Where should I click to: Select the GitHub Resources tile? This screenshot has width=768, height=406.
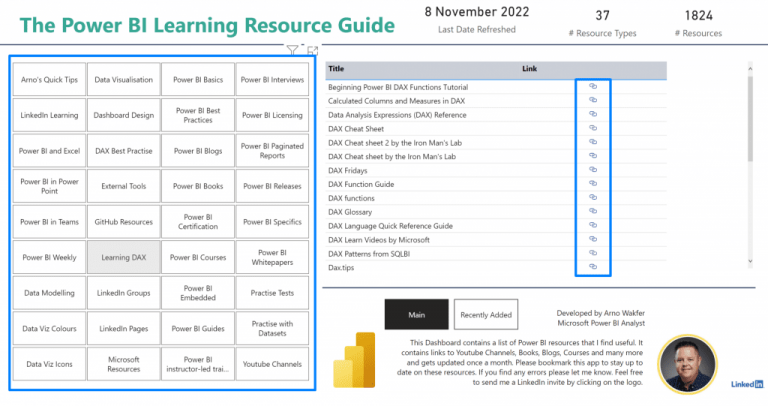pyautogui.click(x=123, y=222)
